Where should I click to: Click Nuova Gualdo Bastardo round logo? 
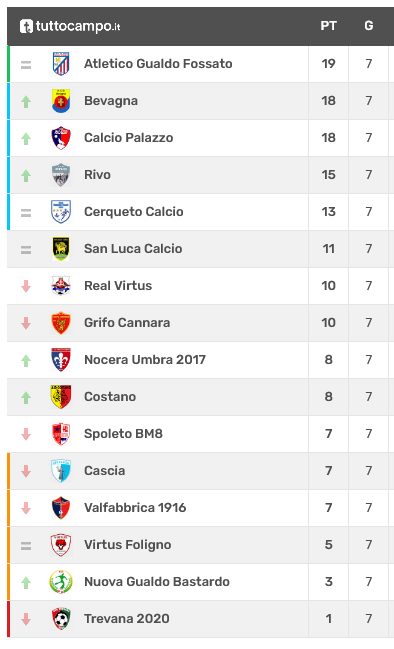pos(61,582)
